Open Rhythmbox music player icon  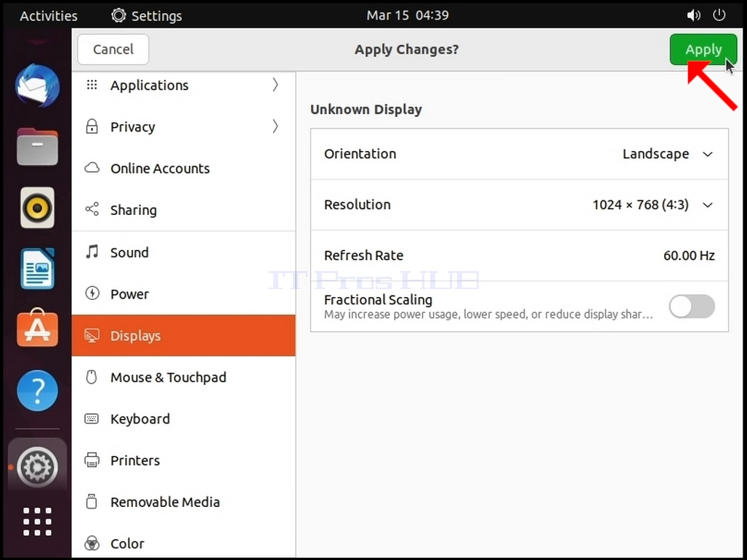37,208
